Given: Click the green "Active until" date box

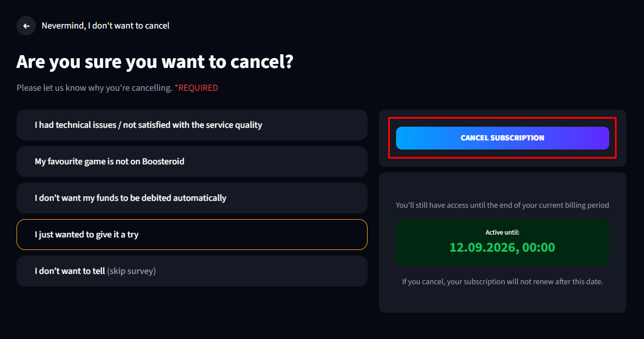Looking at the screenshot, I should [502, 243].
